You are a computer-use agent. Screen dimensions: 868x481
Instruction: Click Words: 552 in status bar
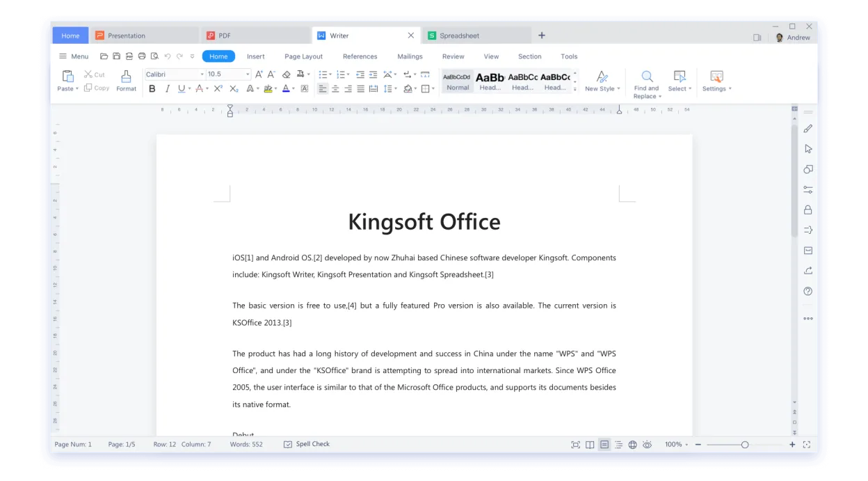246,444
